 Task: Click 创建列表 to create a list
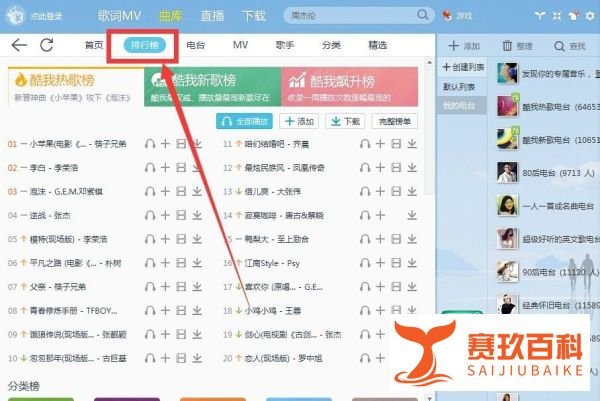pos(463,67)
